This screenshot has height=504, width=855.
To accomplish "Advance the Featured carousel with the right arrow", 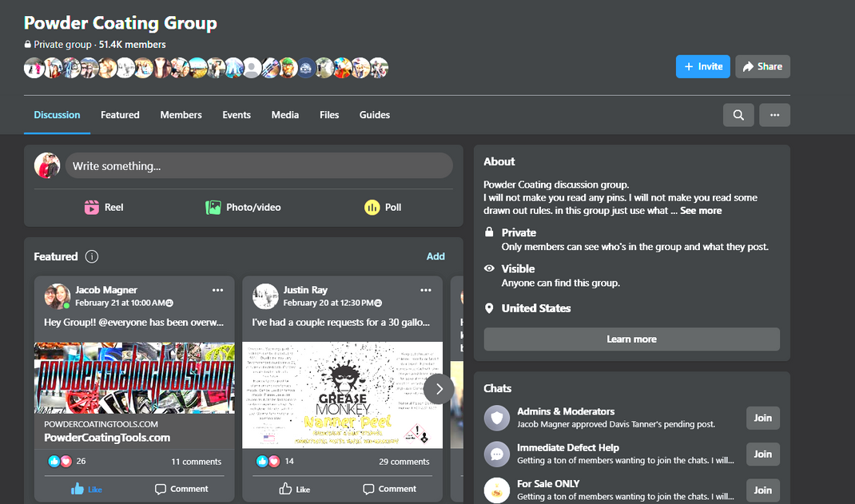I will (x=439, y=389).
